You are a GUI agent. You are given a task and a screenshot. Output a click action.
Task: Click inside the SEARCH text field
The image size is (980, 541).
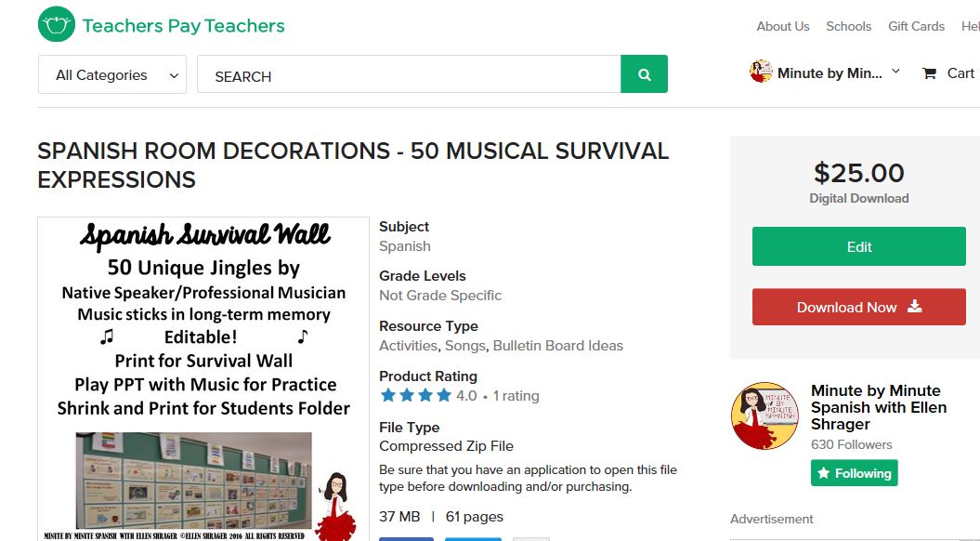[409, 75]
